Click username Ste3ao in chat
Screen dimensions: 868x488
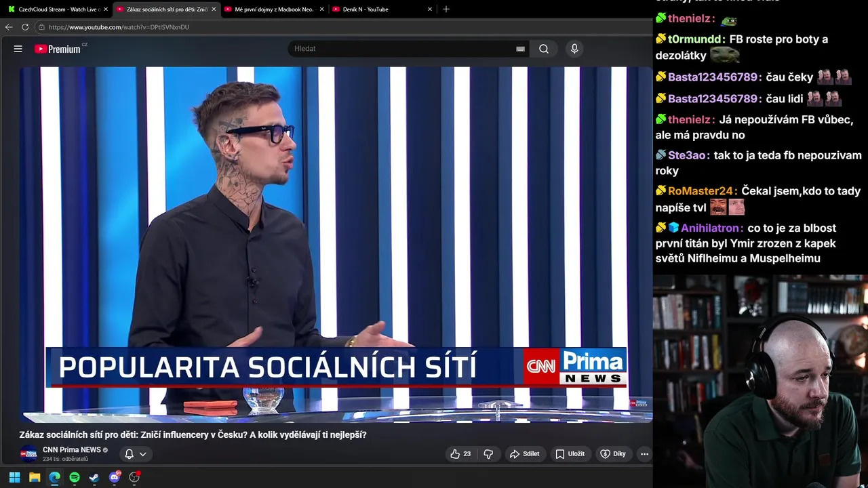click(x=688, y=155)
